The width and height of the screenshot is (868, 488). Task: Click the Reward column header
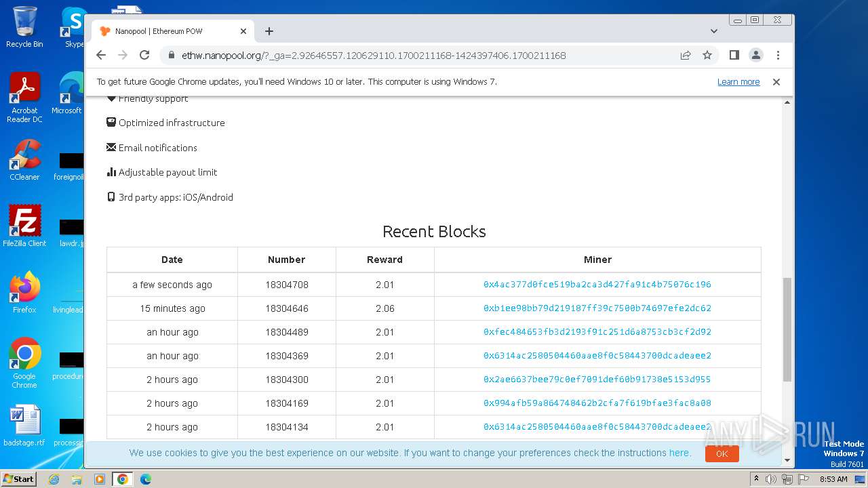384,260
